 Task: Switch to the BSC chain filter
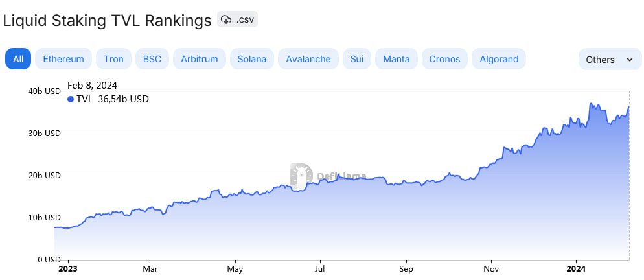[152, 59]
